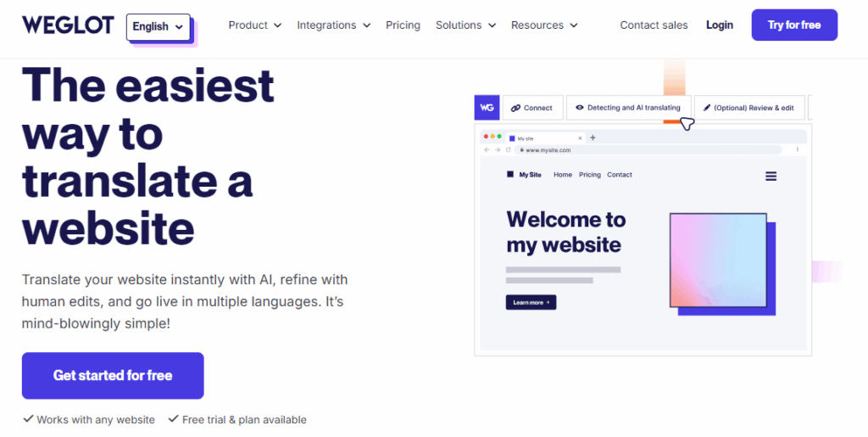Click the hamburger menu icon in mockup
The image size is (868, 437).
tap(771, 176)
